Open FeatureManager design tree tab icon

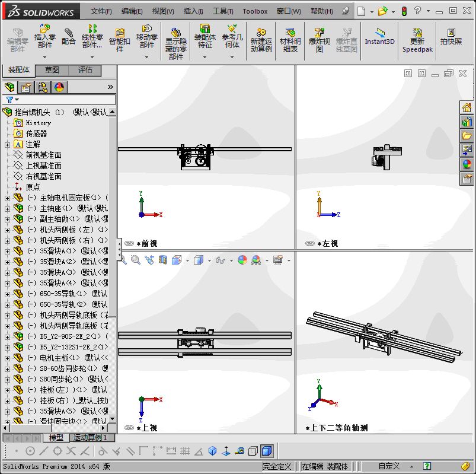tap(9, 88)
